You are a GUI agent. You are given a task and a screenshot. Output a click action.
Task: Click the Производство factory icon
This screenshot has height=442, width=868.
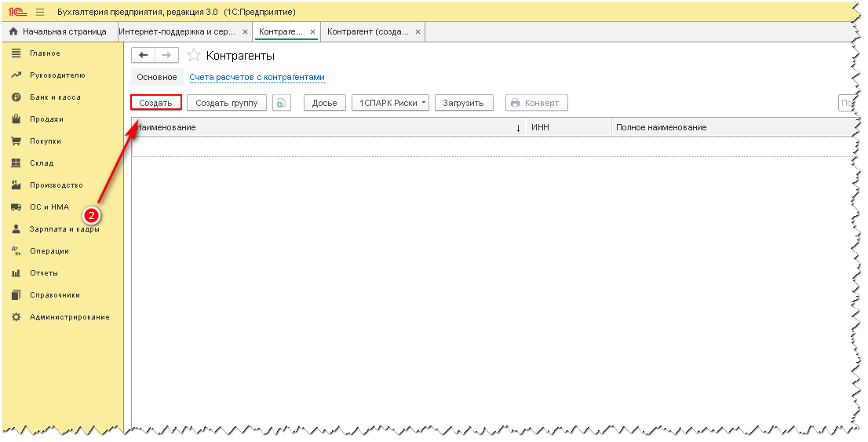16,185
